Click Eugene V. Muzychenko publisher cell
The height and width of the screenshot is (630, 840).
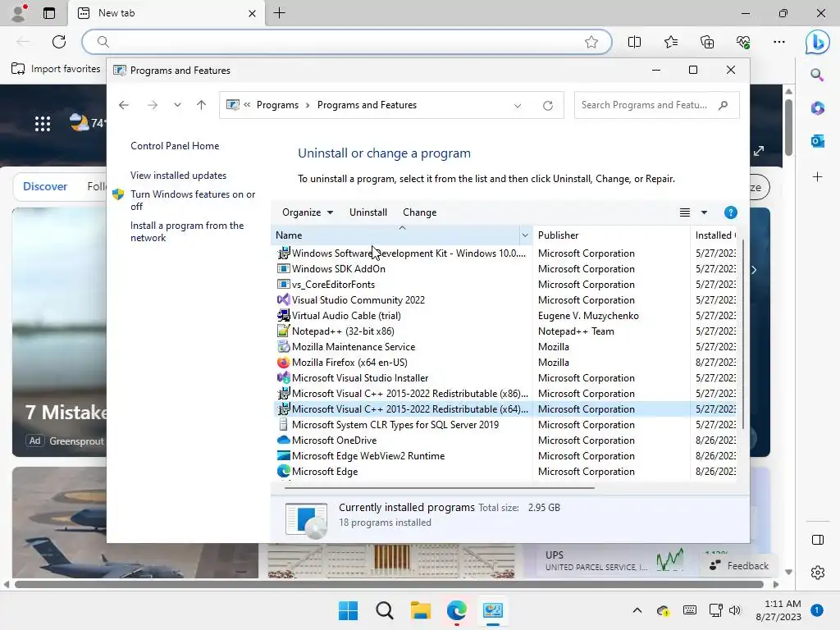tap(588, 316)
